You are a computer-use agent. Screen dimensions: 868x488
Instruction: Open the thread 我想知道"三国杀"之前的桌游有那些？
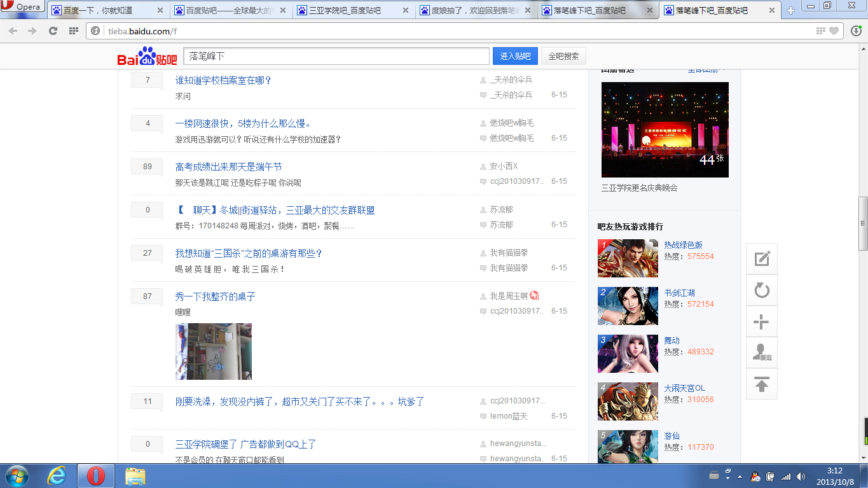249,253
